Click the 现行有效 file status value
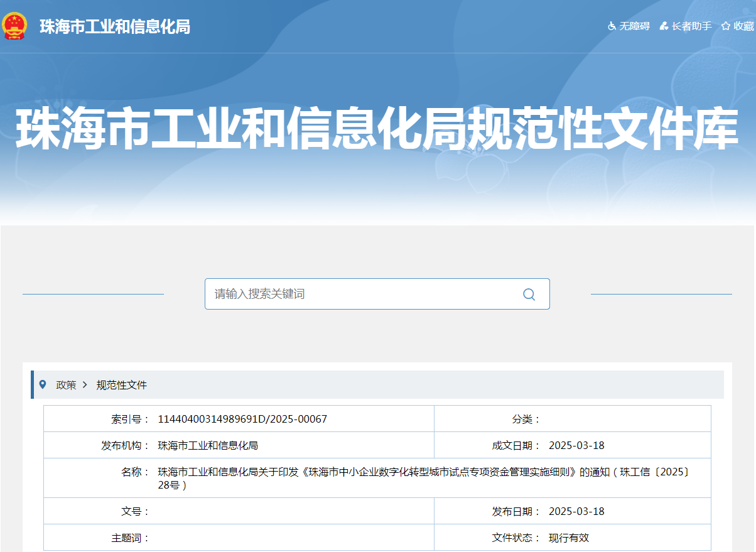 pyautogui.click(x=569, y=538)
